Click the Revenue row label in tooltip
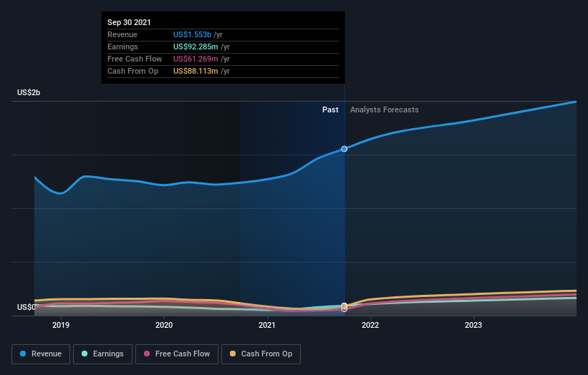Viewport: 588px width, 375px height. coord(122,34)
